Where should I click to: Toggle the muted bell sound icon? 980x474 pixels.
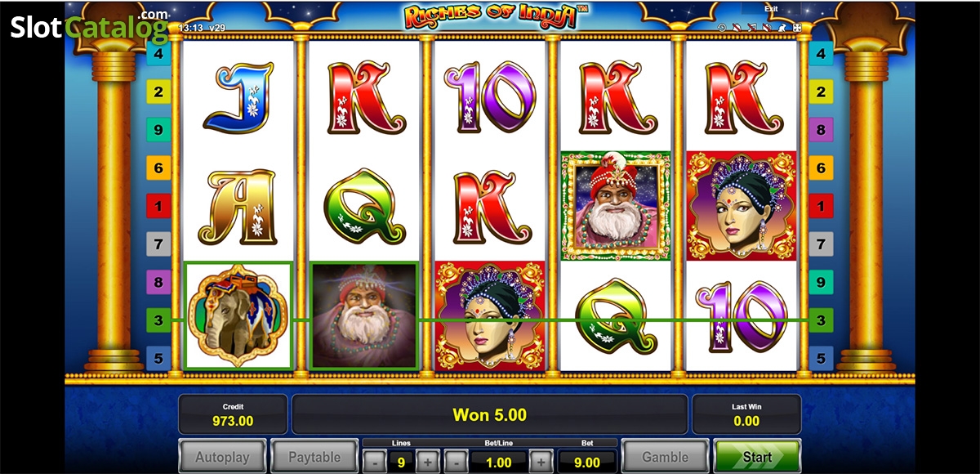tap(737, 28)
